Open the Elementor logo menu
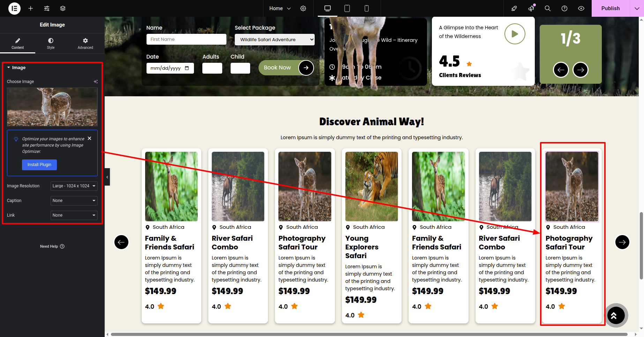Viewport: 644px width, 337px height. click(x=14, y=8)
